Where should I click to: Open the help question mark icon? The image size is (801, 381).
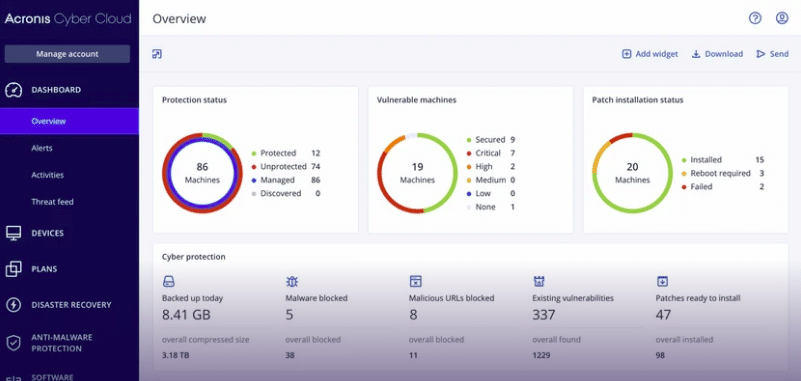pyautogui.click(x=755, y=18)
